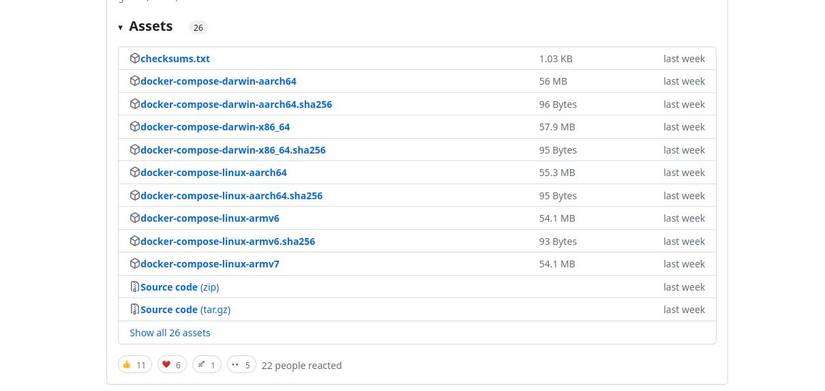This screenshot has width=825, height=391.
Task: Download checksums.txt
Action: pos(175,58)
